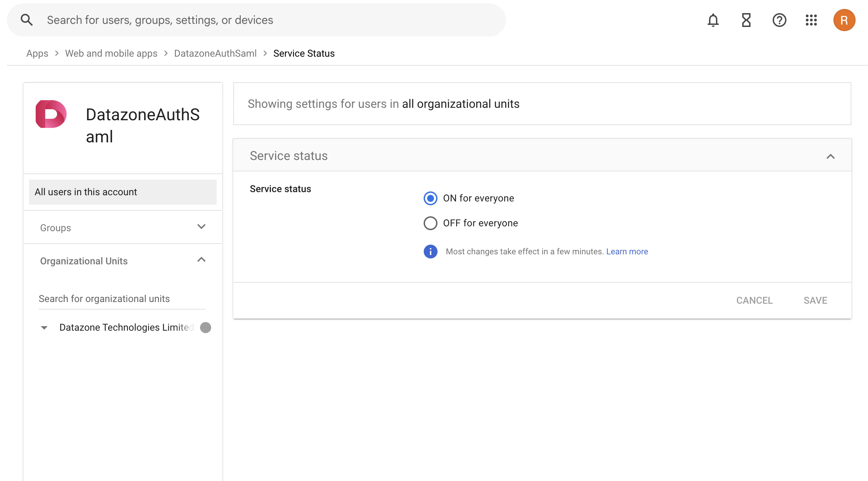Click the account avatar R
The image size is (868, 481).
coord(844,20)
